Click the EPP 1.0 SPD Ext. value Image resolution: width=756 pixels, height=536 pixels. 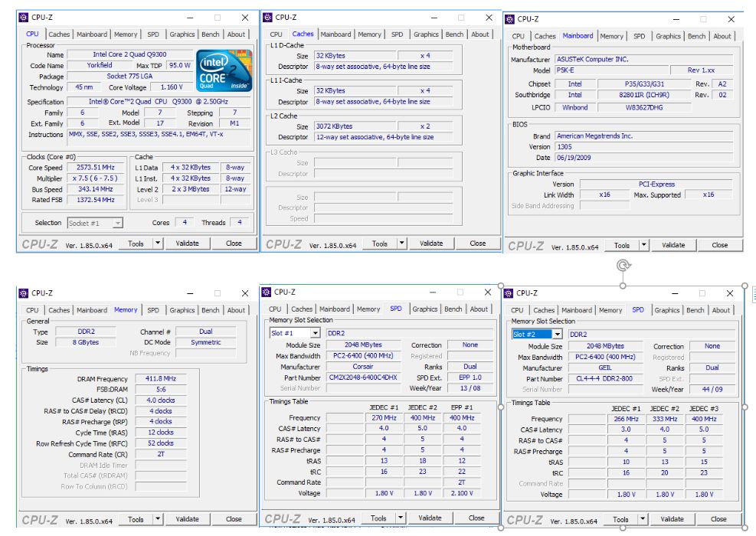point(470,377)
